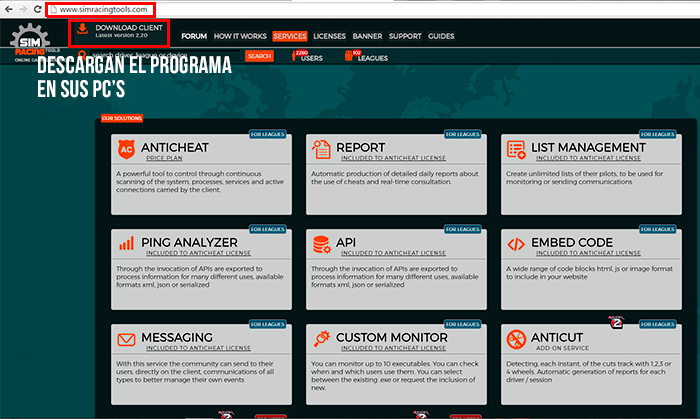Click the Anticut tools icon
Image resolution: width=700 pixels, height=419 pixels.
517,337
